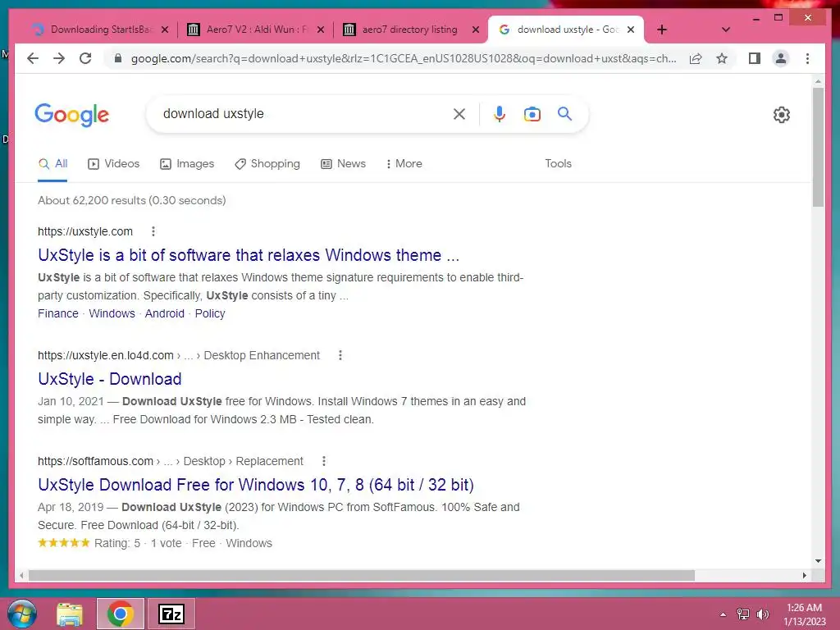840x630 pixels.
Task: Open the UxStyle Download Free for Windows result
Action: tap(256, 485)
